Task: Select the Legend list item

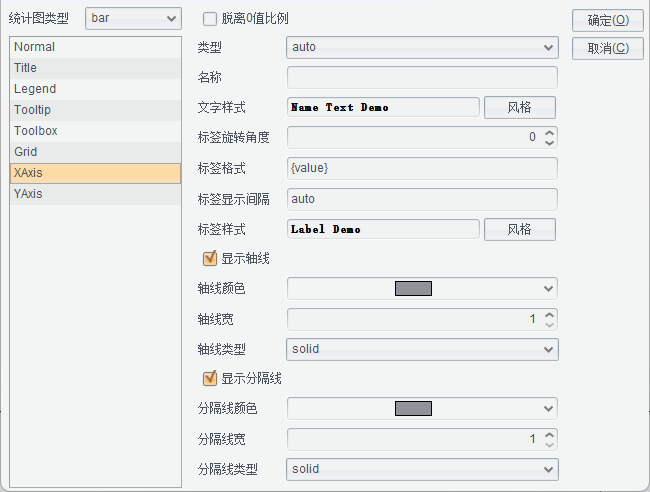Action: [94, 89]
